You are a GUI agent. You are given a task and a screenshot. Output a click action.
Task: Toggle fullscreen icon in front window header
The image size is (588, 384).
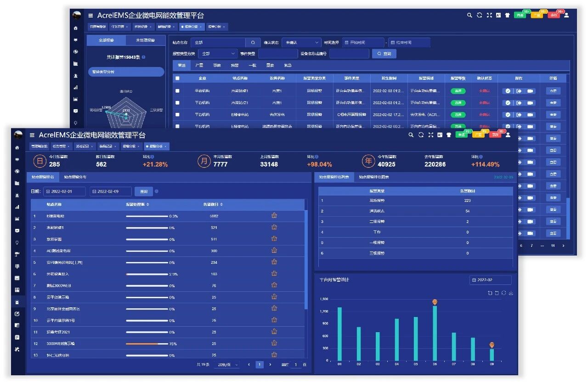click(430, 135)
